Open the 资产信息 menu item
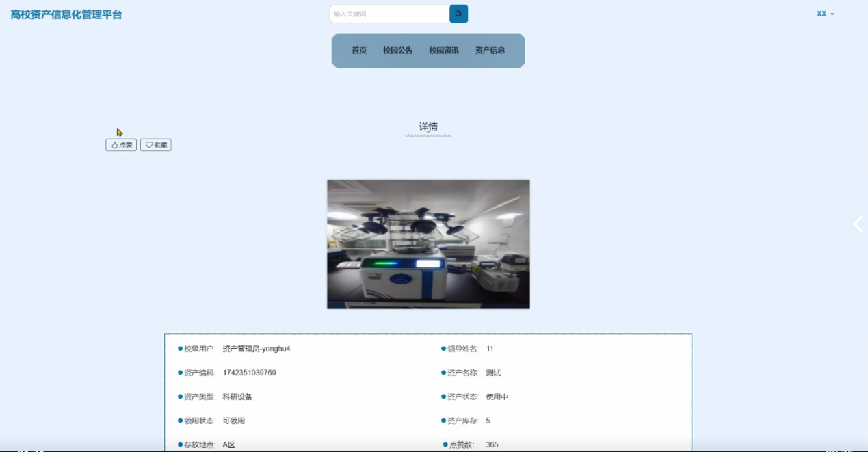868x452 pixels. [490, 51]
